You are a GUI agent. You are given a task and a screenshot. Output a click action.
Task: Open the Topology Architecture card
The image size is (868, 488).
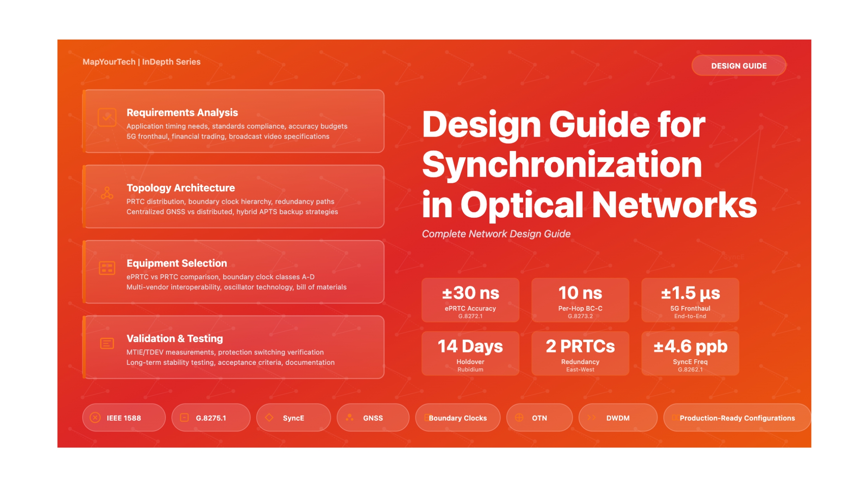point(233,197)
